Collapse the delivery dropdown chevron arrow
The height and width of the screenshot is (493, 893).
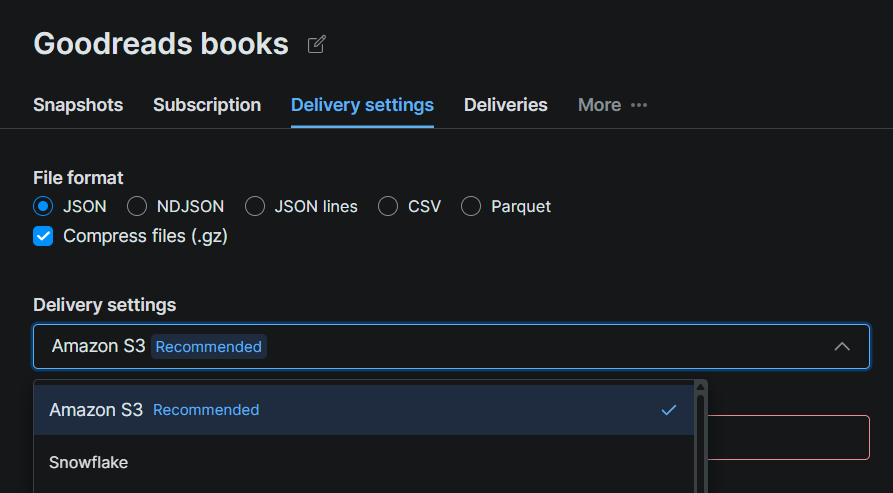pyautogui.click(x=842, y=347)
